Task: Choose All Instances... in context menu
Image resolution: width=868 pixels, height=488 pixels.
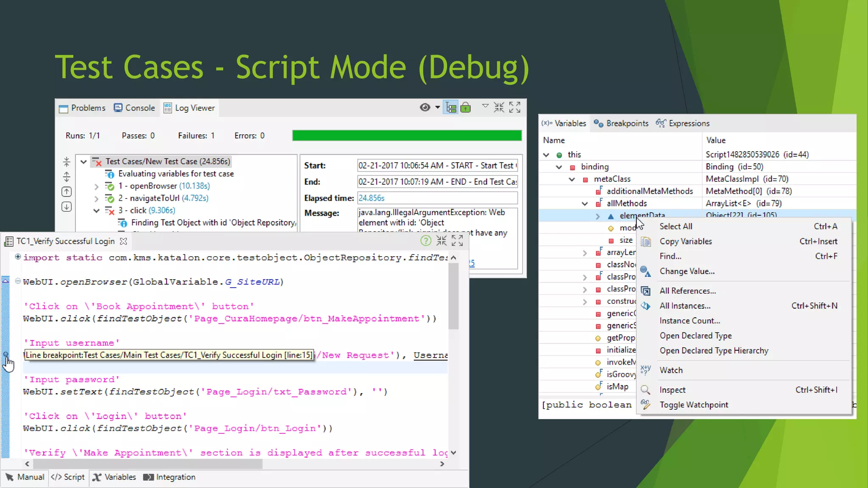Action: (x=745, y=306)
